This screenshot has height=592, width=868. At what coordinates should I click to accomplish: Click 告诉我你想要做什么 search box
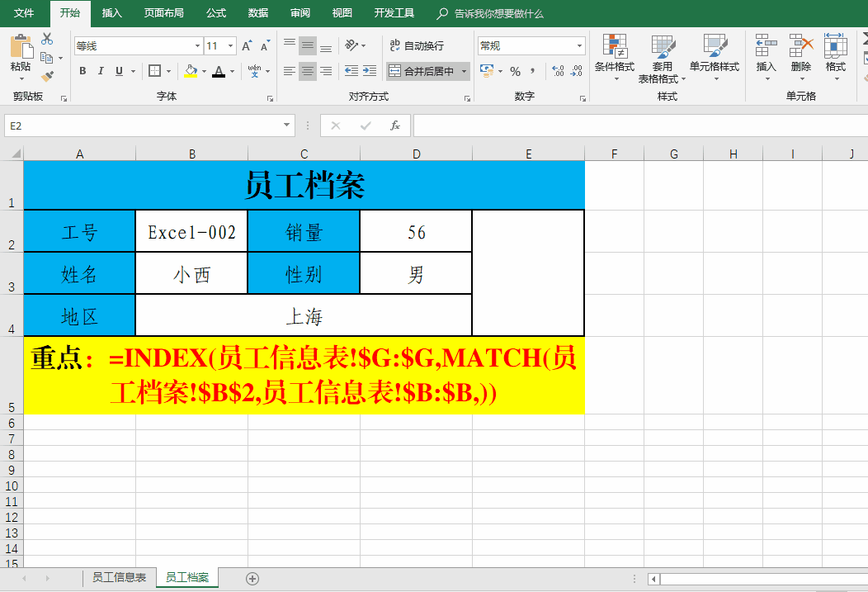(490, 14)
